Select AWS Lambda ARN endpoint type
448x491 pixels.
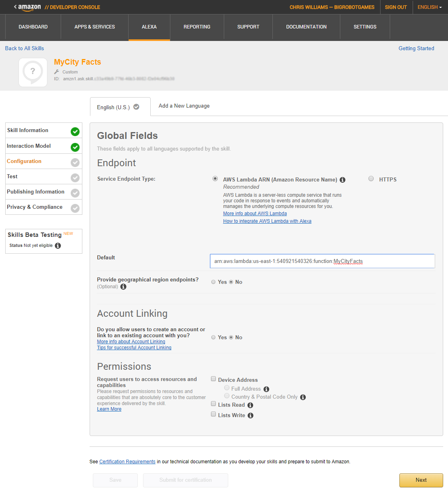[215, 179]
